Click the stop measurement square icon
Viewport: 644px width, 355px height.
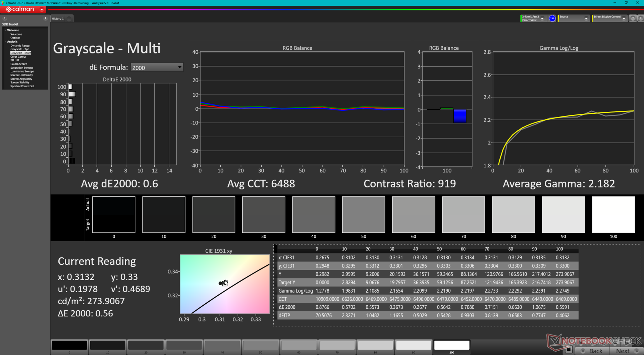pos(568,350)
